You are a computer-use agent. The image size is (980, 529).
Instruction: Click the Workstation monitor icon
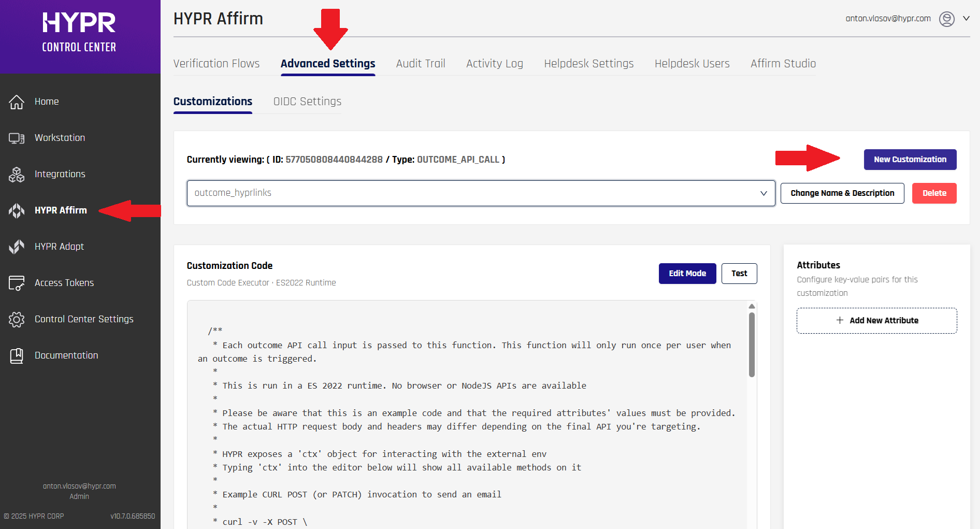click(17, 138)
